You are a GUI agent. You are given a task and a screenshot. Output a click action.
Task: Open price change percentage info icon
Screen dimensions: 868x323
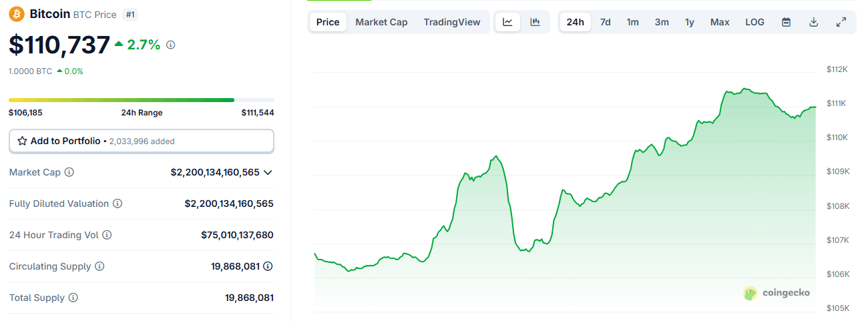[x=171, y=45]
